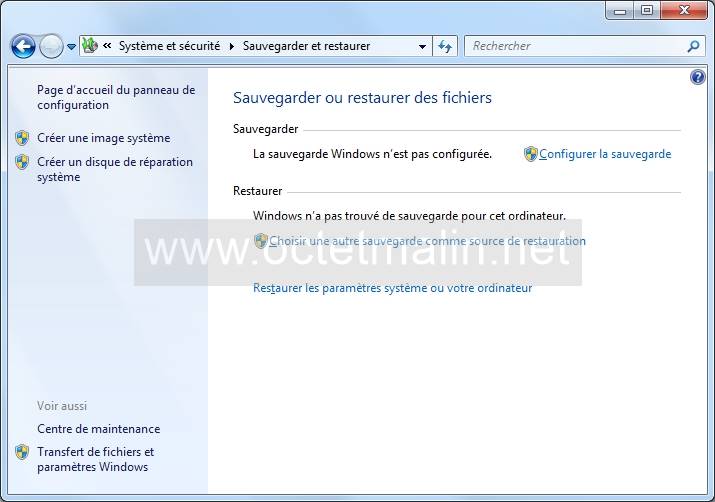Click text 'La sauvegarde Windows n'est pas configurée.'
715x502 pixels.
(x=373, y=154)
